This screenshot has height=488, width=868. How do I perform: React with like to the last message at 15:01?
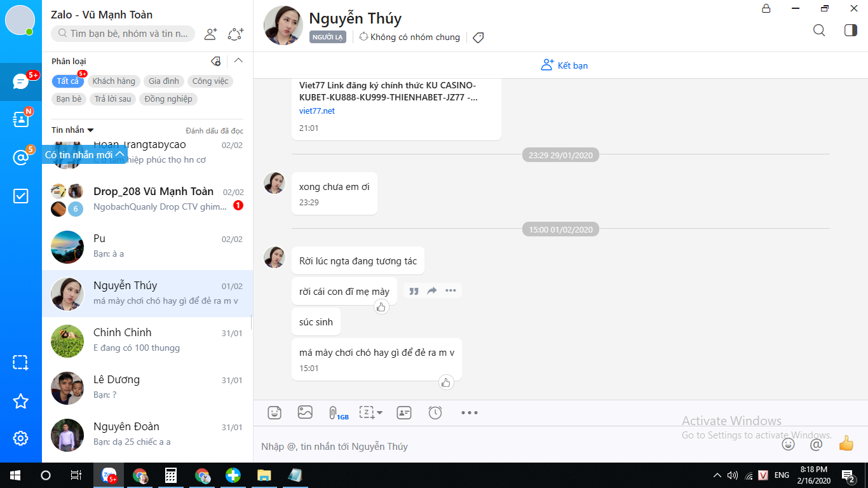pos(445,383)
